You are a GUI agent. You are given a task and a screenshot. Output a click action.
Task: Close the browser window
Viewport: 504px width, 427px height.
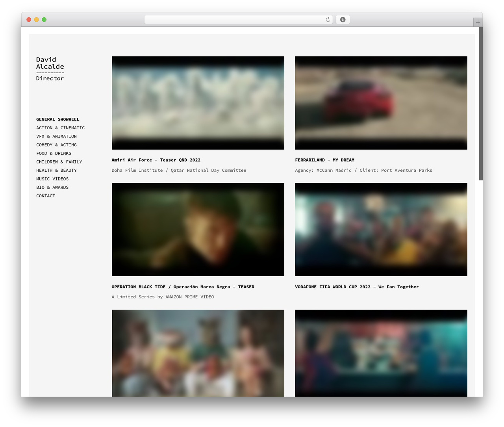click(x=29, y=20)
